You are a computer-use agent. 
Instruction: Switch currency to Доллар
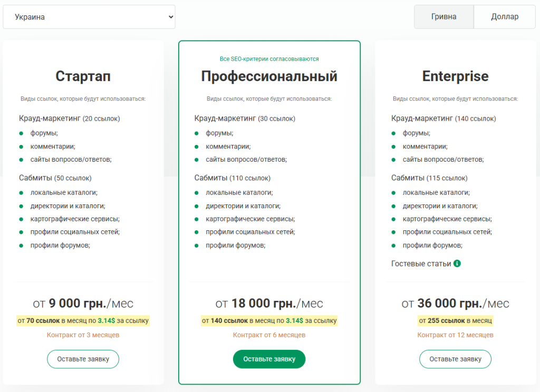(505, 17)
